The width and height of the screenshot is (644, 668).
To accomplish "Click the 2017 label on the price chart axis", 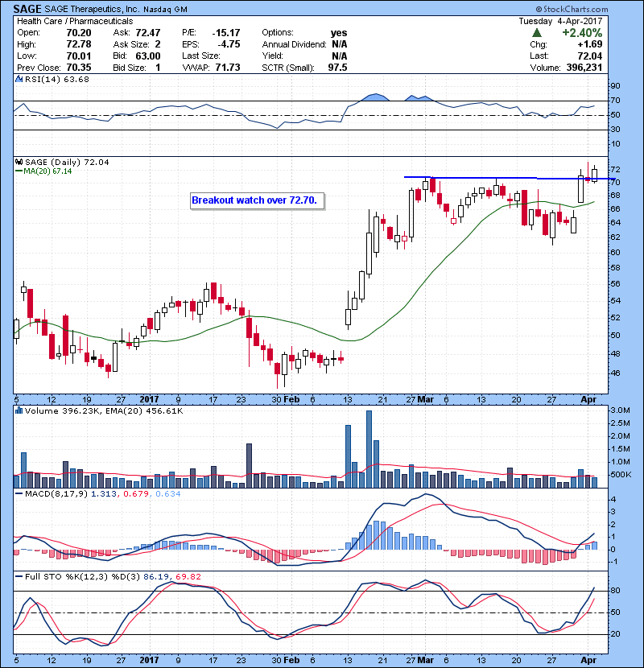I will tap(149, 400).
